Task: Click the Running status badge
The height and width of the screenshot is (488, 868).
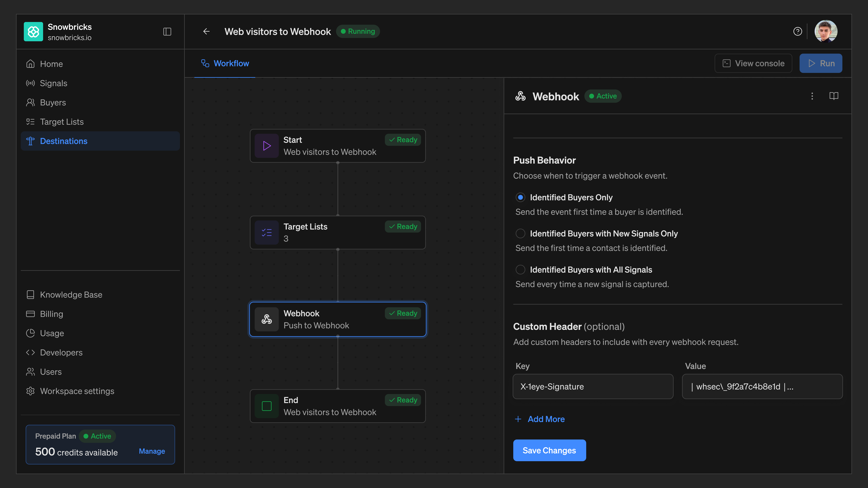Action: click(x=358, y=31)
